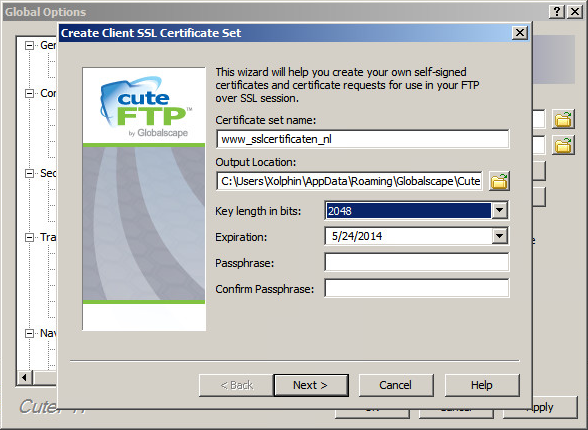Focus the Passphrase field
The height and width of the screenshot is (430, 588).
[x=417, y=262]
